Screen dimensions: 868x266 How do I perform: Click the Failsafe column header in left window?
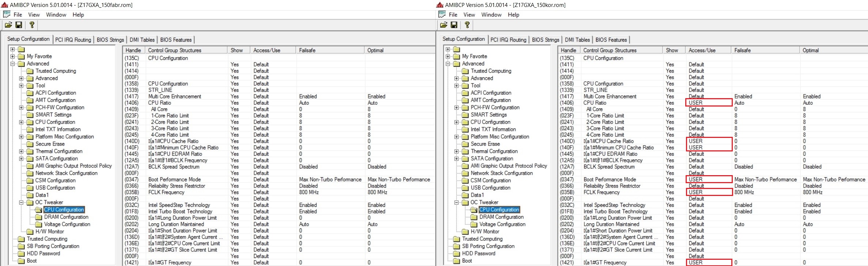click(x=307, y=50)
